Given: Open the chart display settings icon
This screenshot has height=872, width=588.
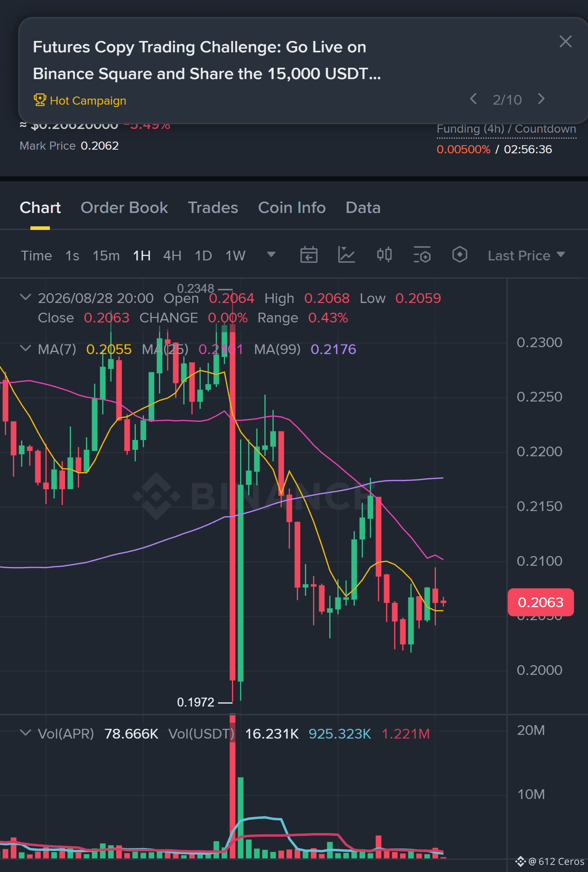Looking at the screenshot, I should tap(422, 255).
